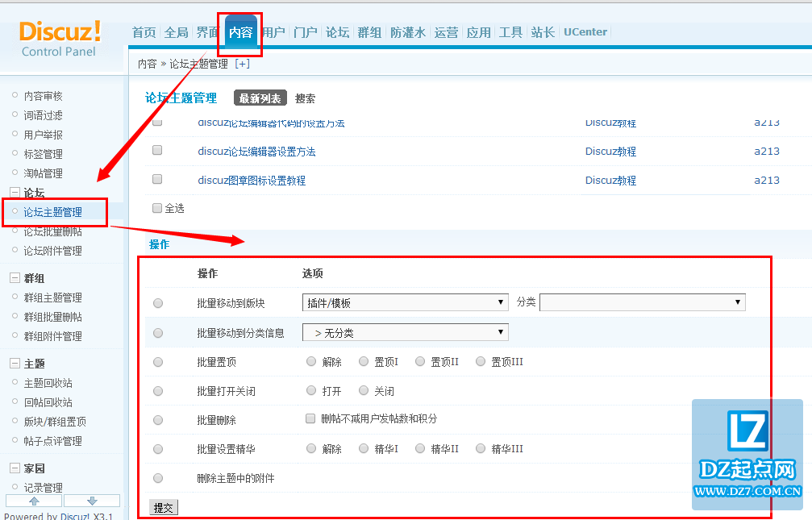This screenshot has width=812, height=520.
Task: Collapse the 论坛 sidebar section
Action: [15, 193]
